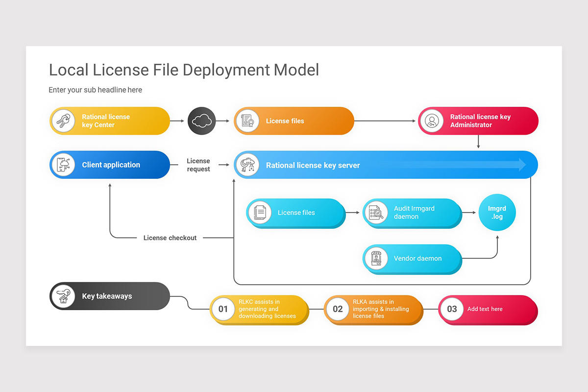Click the keys icon on Rational license key Center
This screenshot has width=588, height=392.
[x=63, y=121]
